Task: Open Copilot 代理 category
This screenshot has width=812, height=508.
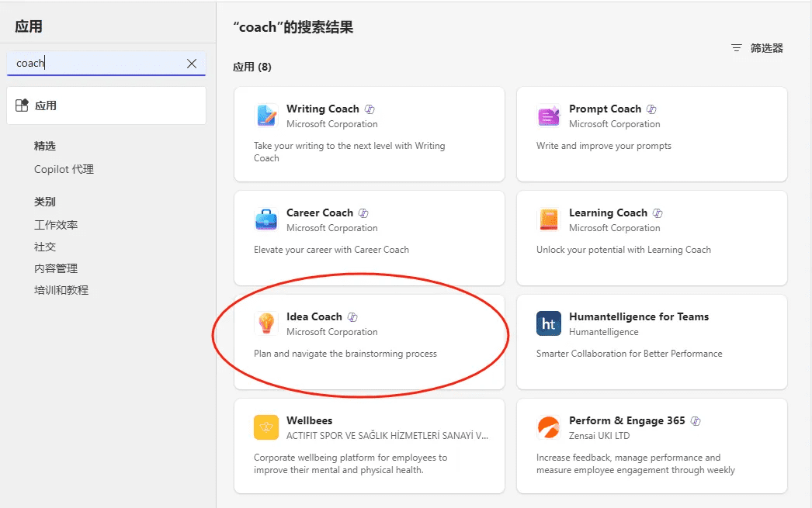Action: click(64, 169)
